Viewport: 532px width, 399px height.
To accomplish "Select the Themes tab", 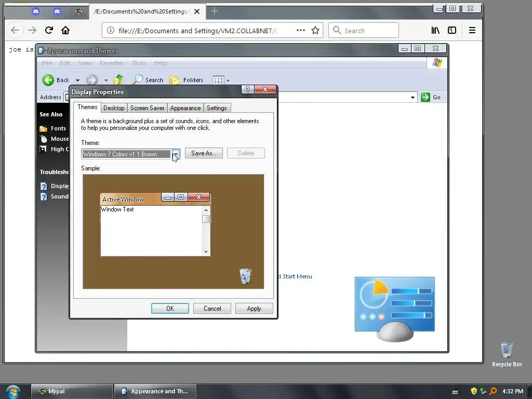I will pyautogui.click(x=87, y=107).
